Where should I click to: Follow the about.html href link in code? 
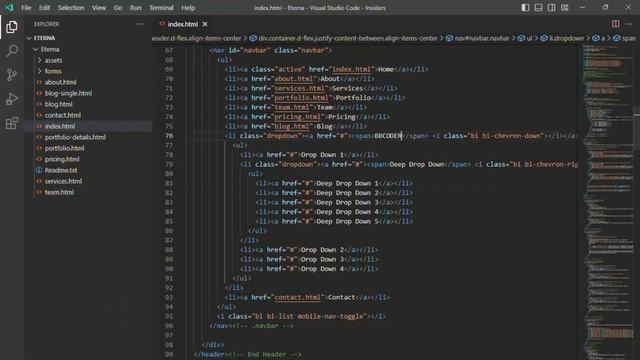[293, 79]
